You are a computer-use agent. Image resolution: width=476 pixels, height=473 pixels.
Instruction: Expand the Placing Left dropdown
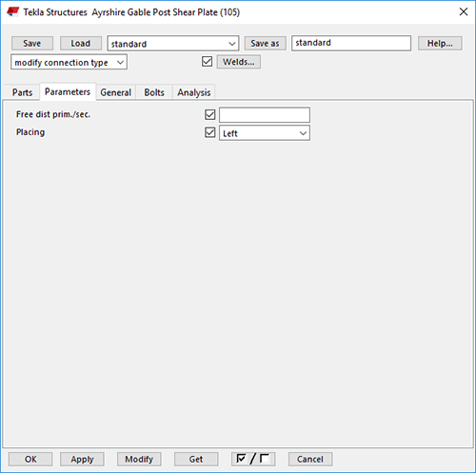pos(265,133)
